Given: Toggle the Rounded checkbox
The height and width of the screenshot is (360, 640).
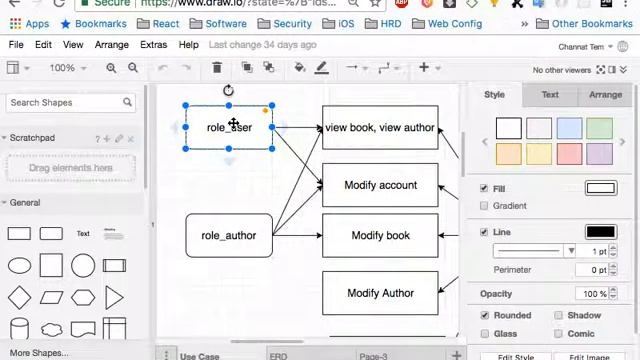Looking at the screenshot, I should click(484, 315).
